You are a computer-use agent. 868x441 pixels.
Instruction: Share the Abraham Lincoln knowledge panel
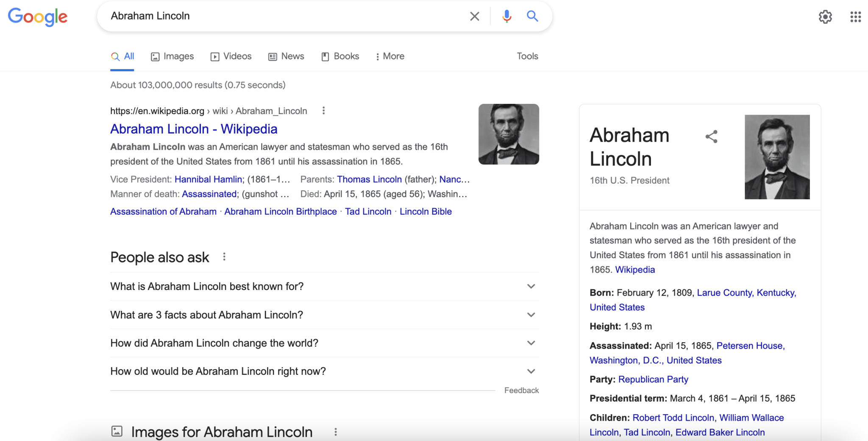point(712,137)
